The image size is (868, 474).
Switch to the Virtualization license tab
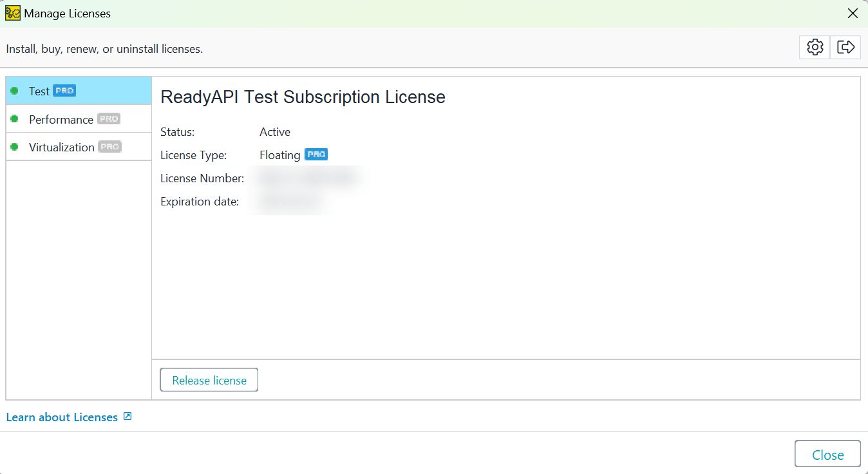(62, 147)
